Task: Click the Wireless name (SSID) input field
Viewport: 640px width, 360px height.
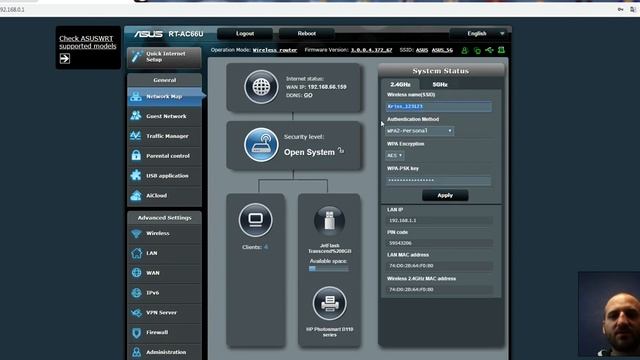Action: [x=438, y=107]
